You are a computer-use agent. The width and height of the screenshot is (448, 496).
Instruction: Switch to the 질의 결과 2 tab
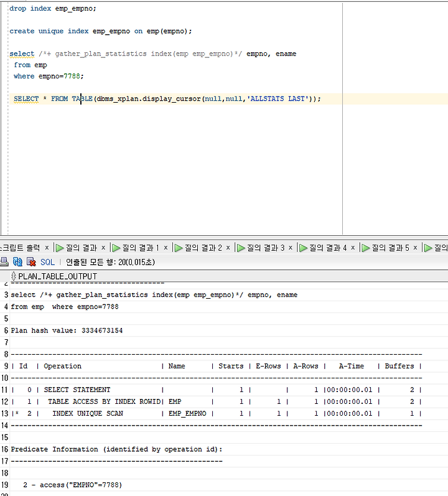[203, 248]
